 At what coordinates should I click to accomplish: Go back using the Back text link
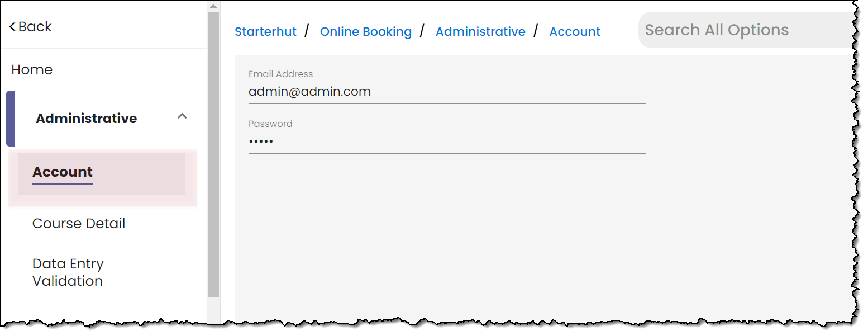tap(35, 26)
